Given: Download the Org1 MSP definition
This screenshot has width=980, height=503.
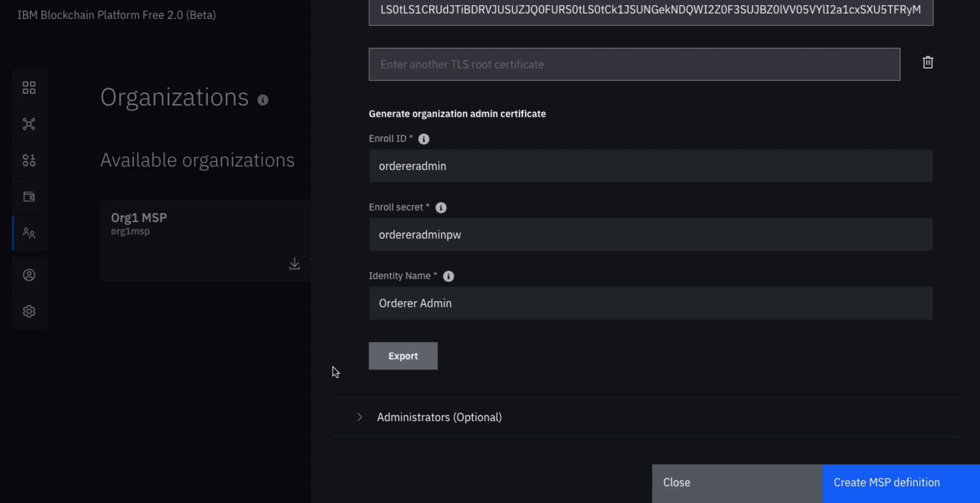Looking at the screenshot, I should pyautogui.click(x=294, y=264).
